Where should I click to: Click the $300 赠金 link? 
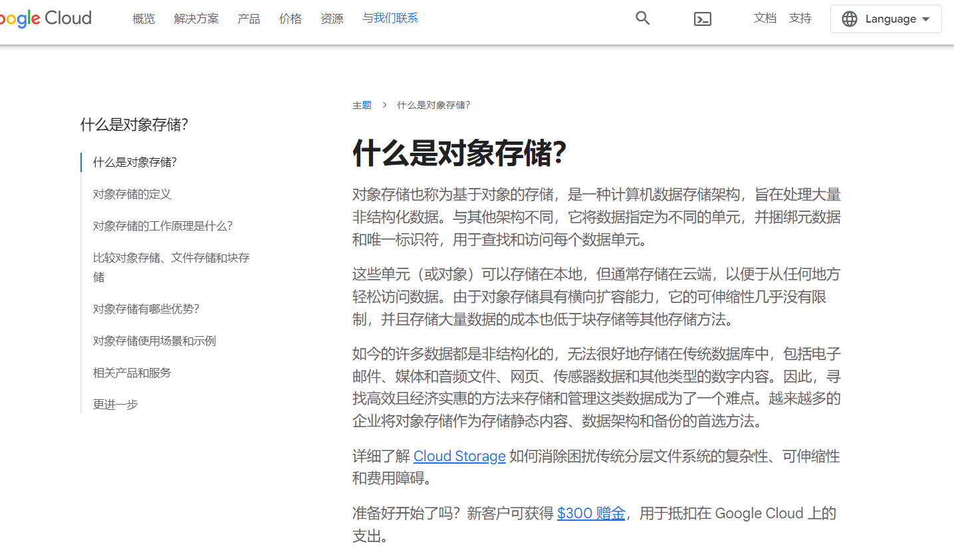[590, 513]
